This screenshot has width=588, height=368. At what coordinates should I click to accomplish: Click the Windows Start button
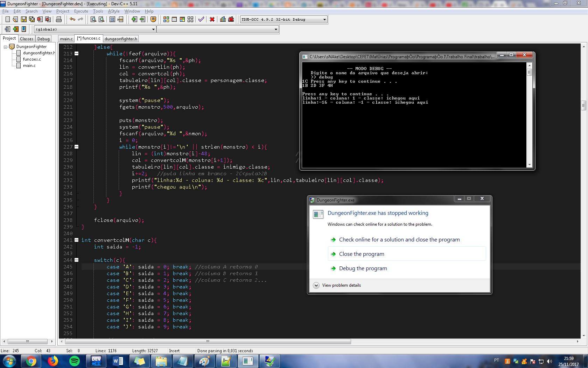pos(9,361)
